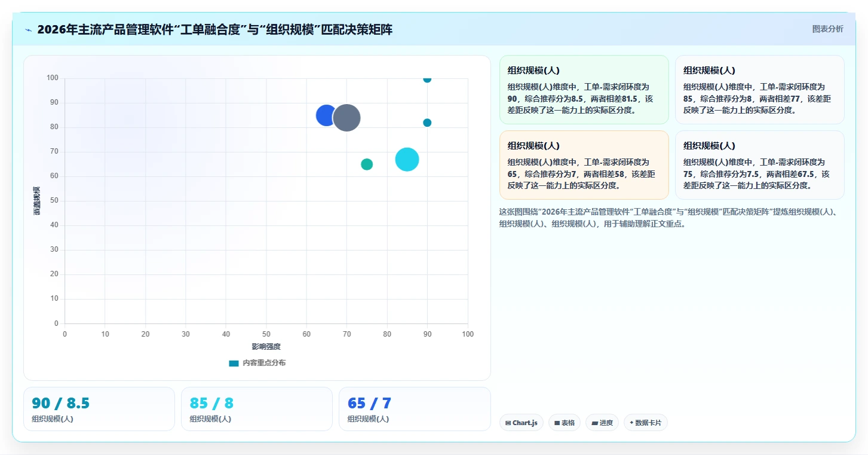Click the 组织规模(人) label under 85 / 8
This screenshot has width=868, height=455.
coord(210,419)
